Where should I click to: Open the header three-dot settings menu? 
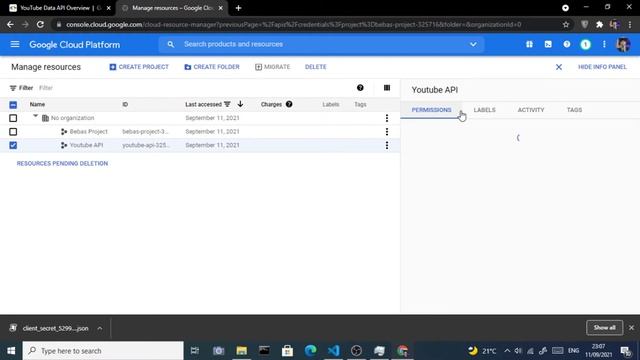pos(604,44)
